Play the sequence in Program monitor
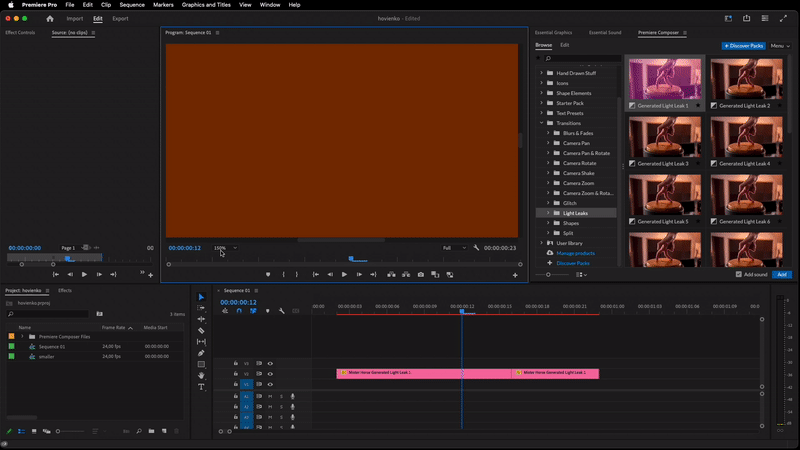 [344, 274]
